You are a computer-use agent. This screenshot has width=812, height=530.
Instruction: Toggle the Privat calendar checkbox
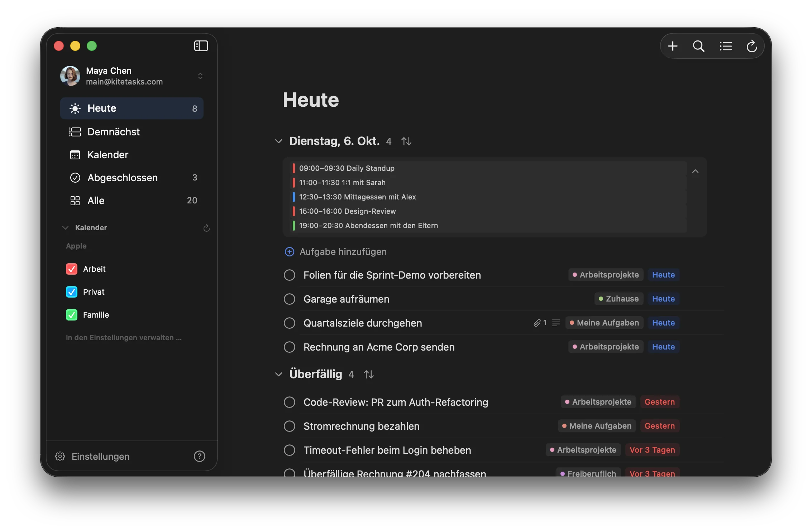pyautogui.click(x=72, y=292)
